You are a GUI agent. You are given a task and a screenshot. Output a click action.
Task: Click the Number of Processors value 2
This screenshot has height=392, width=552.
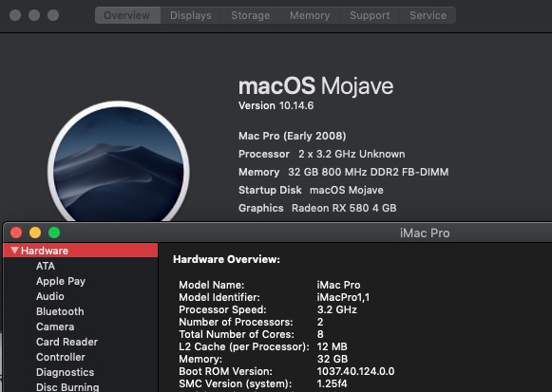click(x=320, y=322)
